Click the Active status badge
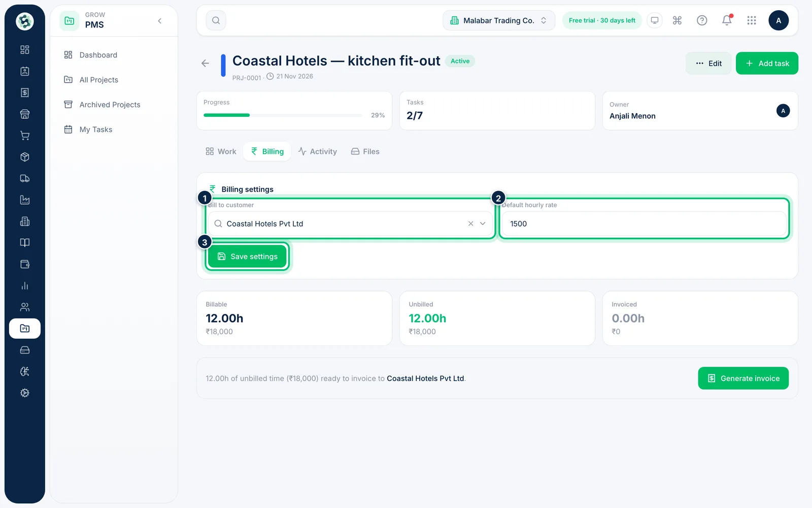 pos(460,61)
